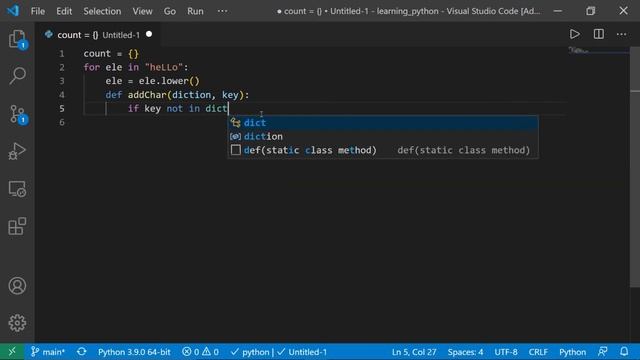Open the errors and warnings problems indicator
Screen dimensions: 640x360
tap(200, 351)
